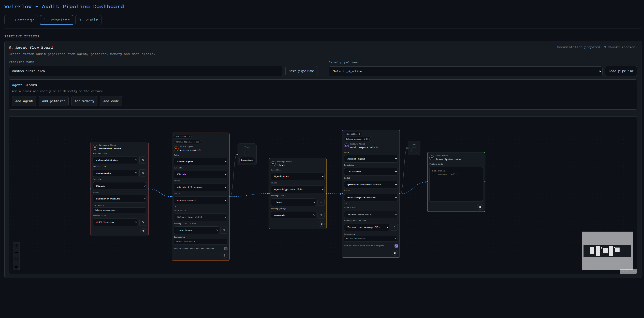Viewport: 644px width, 318px height.
Task: Open the Memory prompt general dropdown
Action: pos(293,215)
